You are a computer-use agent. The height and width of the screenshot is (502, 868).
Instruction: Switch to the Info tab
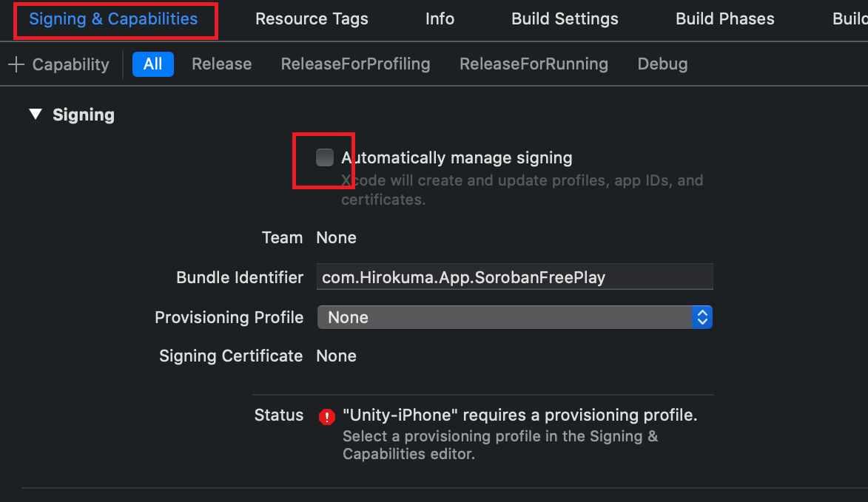[x=439, y=18]
